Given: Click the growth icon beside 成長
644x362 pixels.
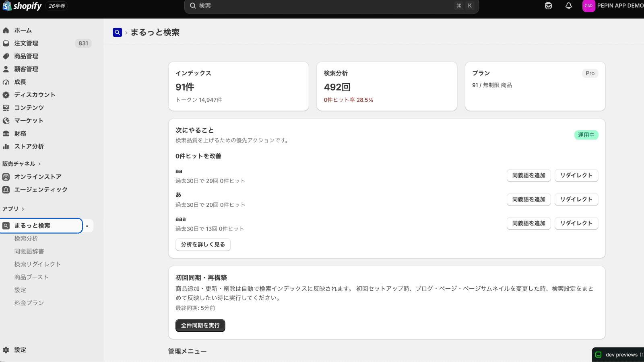Looking at the screenshot, I should [6, 82].
